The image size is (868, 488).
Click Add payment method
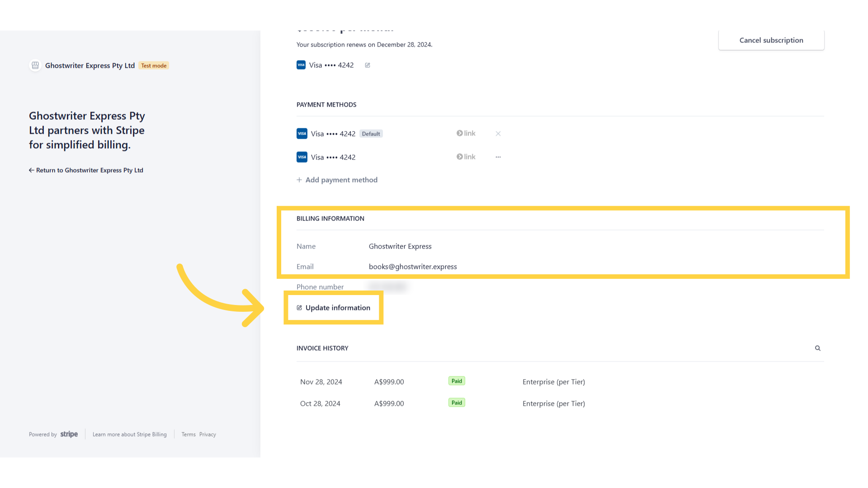click(337, 180)
